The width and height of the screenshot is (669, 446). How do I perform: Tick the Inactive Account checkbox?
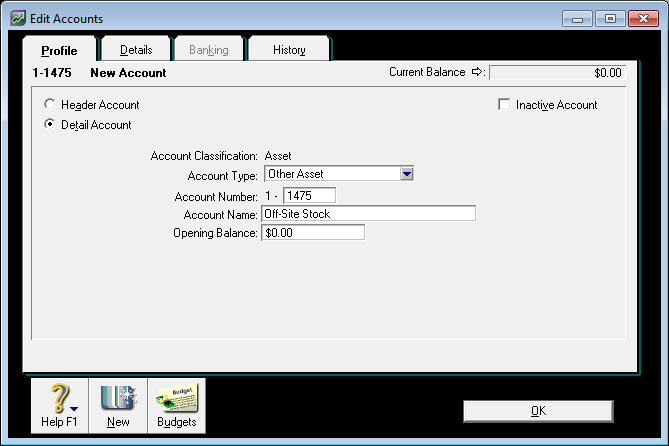504,105
